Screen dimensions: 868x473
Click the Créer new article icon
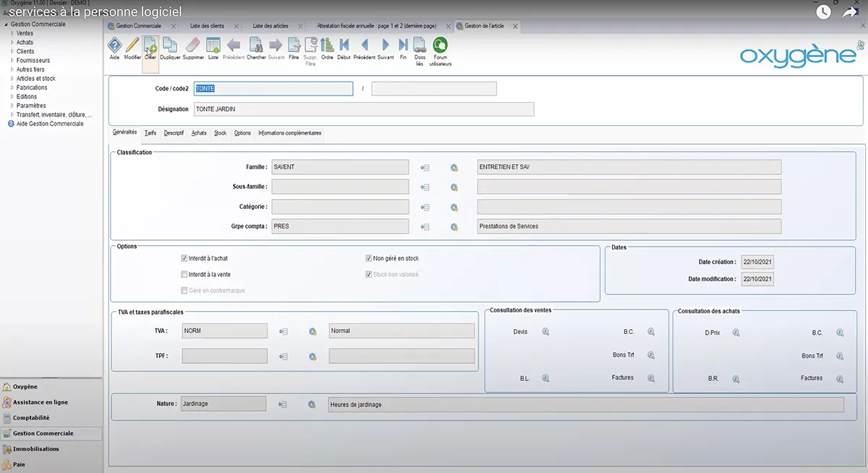point(150,46)
